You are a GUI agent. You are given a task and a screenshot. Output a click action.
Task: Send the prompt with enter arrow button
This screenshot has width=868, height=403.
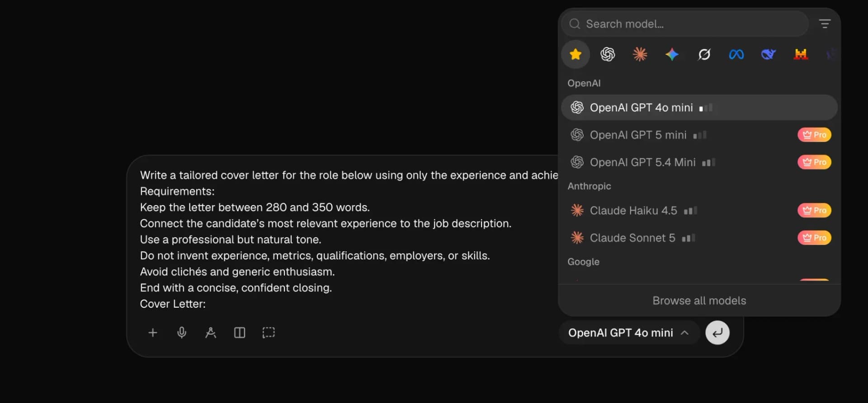717,333
